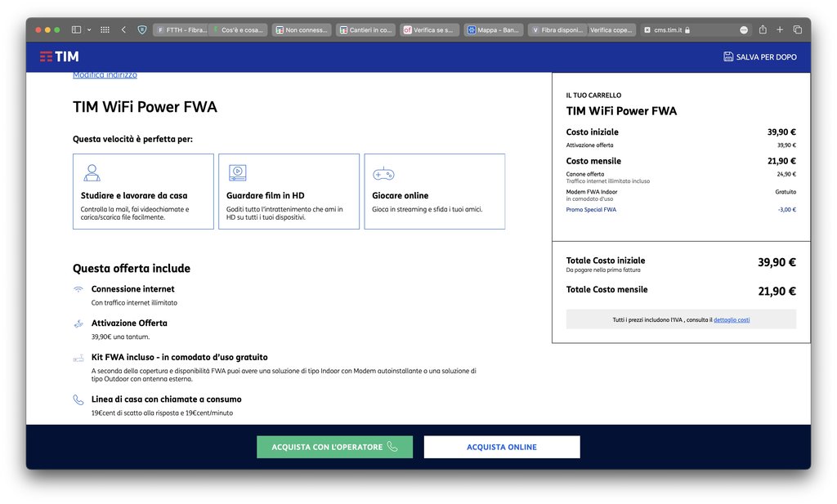Open the dettaglio costi link
This screenshot has height=504, width=837.
(x=732, y=320)
